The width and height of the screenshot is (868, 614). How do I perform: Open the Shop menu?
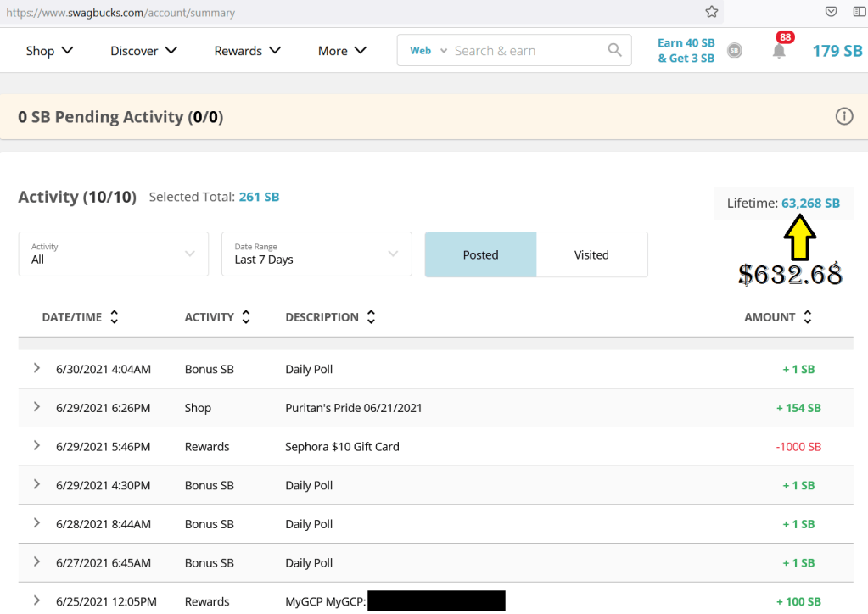[x=49, y=51]
